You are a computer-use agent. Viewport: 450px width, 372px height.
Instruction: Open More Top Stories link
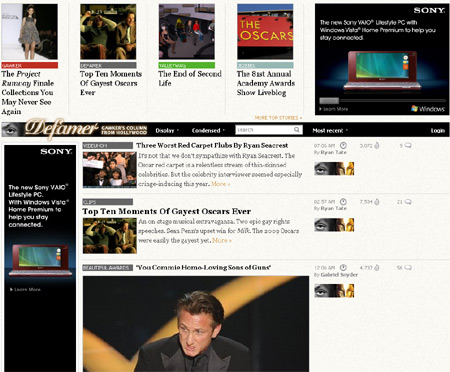278,118
